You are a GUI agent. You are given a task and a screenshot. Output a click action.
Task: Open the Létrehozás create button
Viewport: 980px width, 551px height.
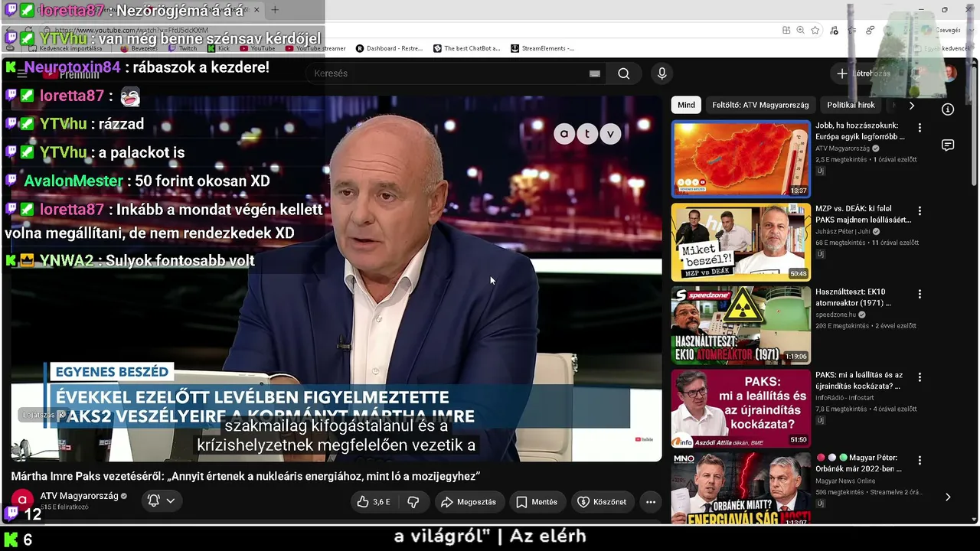point(864,73)
